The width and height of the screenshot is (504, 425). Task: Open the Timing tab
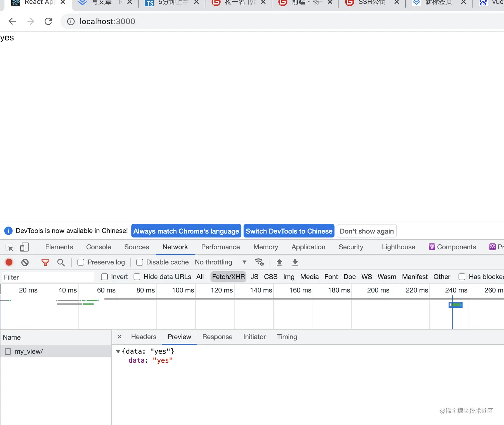(x=287, y=337)
